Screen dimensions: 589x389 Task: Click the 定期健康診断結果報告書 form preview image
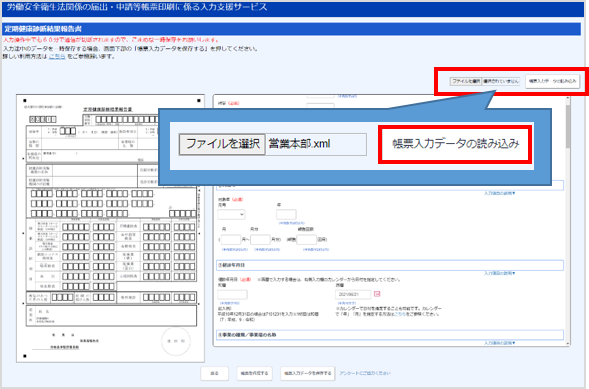click(110, 228)
